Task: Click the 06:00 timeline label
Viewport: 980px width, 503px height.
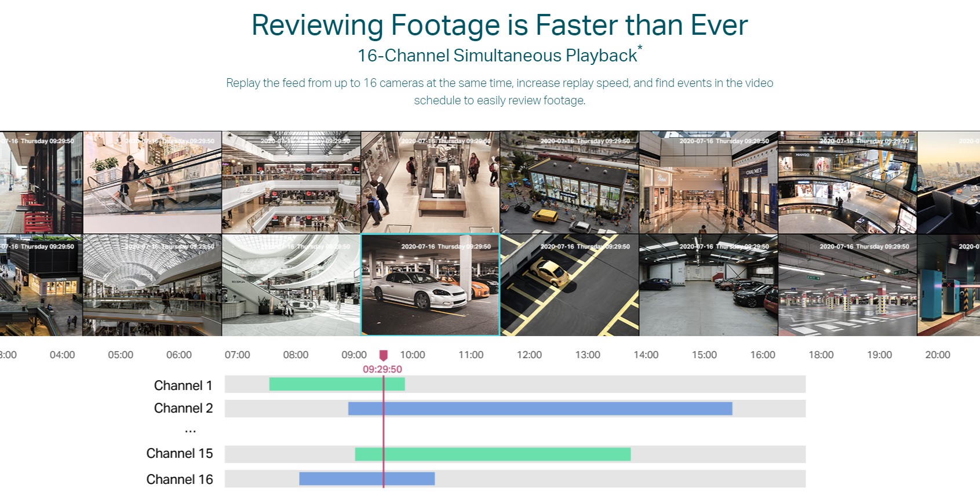Action: coord(179,355)
